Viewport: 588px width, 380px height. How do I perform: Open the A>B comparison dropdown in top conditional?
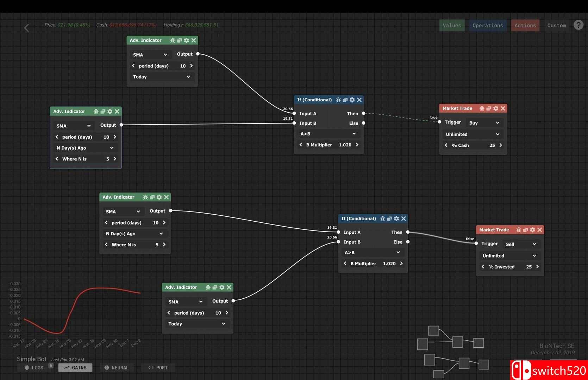click(328, 134)
